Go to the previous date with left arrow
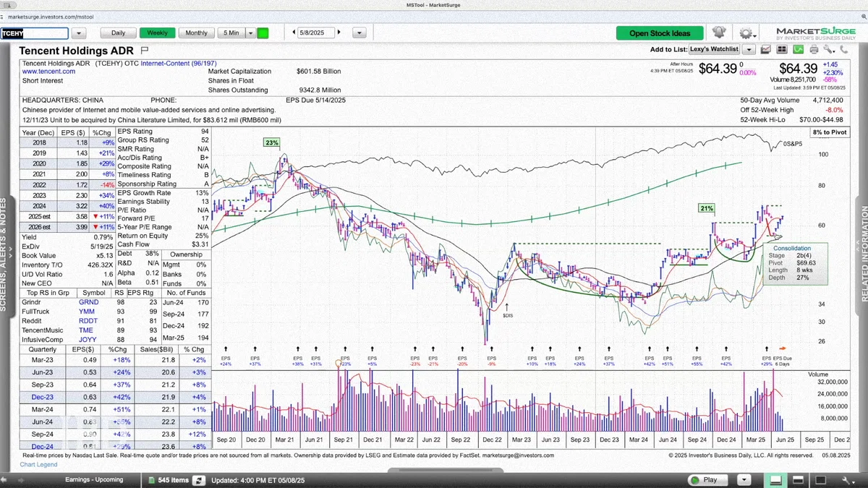868x488 pixels. 294,33
